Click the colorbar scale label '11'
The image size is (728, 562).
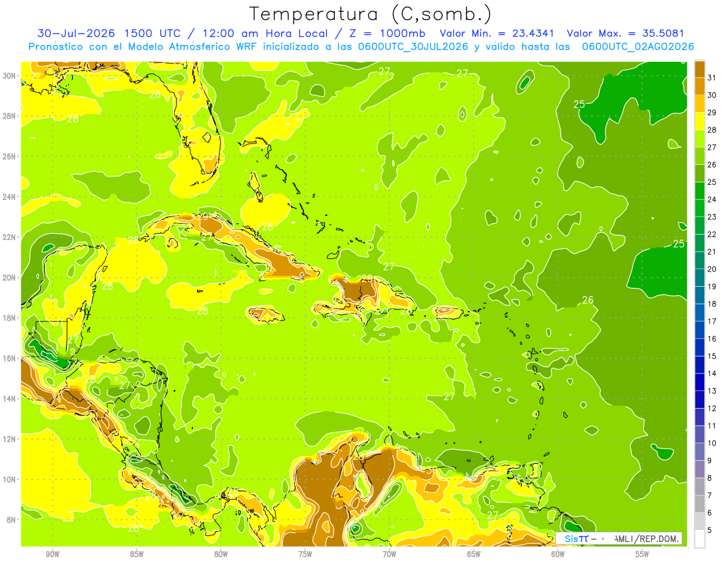[x=712, y=426]
